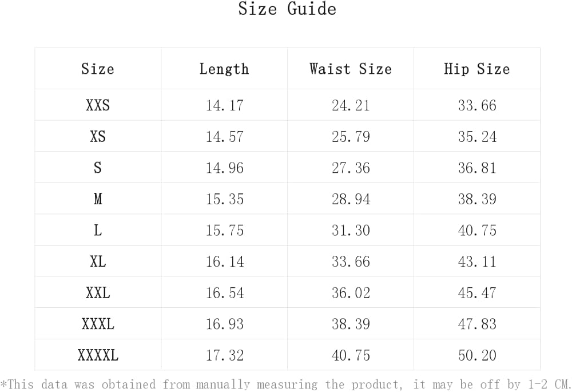Click hip size 43.11 in XL row
The width and height of the screenshot is (572, 392).
point(476,262)
